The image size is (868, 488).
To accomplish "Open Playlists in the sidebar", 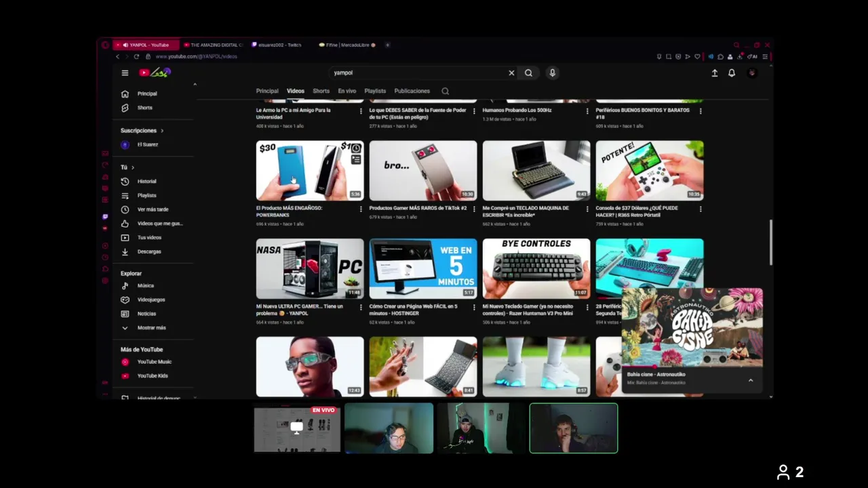I will pyautogui.click(x=147, y=195).
